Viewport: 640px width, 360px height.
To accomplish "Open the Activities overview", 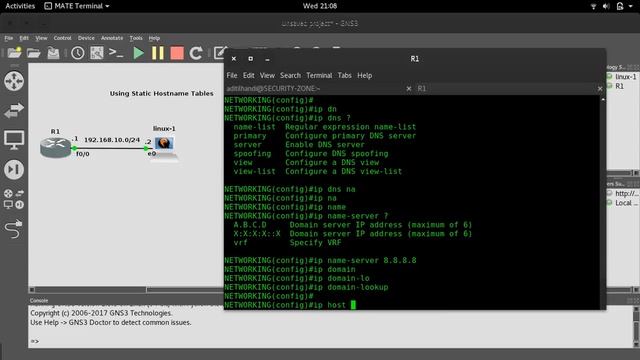I will click(20, 6).
